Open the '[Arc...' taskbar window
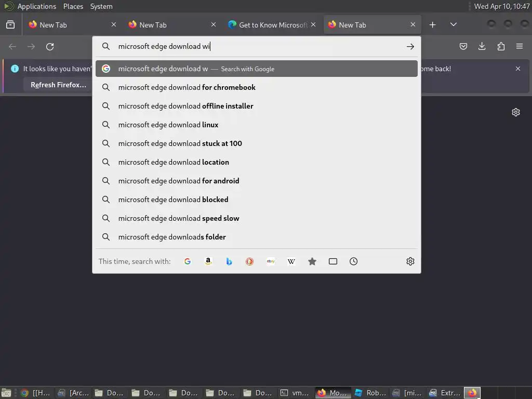Image resolution: width=532 pixels, height=399 pixels. tap(73, 393)
